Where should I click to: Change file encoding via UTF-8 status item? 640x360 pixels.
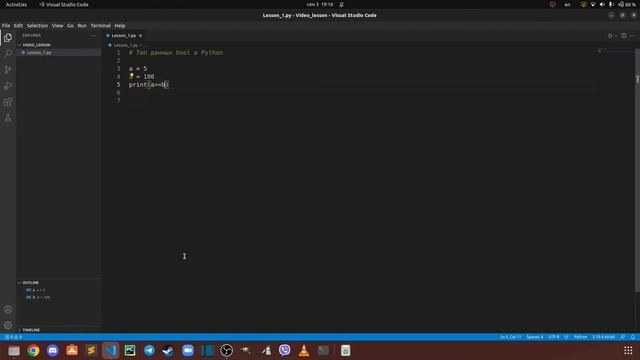554,337
